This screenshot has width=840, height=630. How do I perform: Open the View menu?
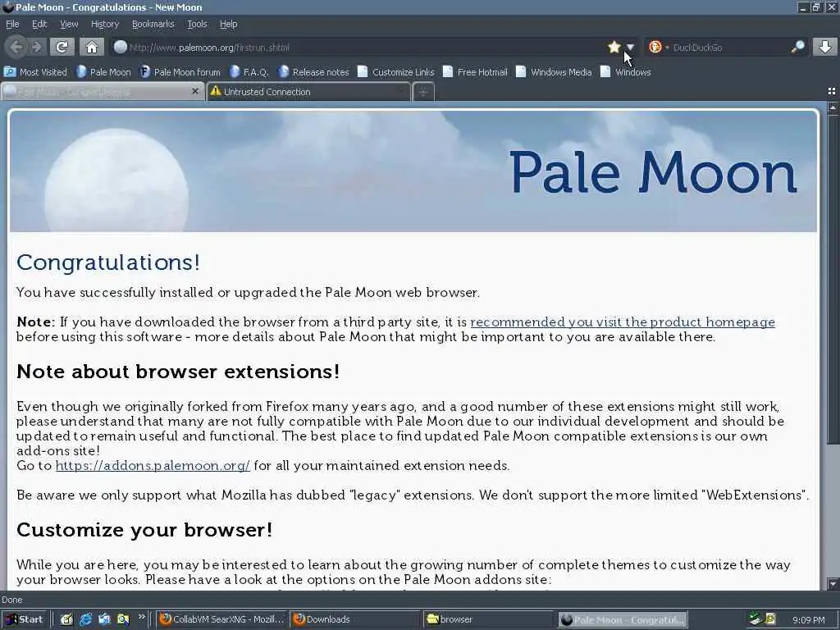point(69,24)
